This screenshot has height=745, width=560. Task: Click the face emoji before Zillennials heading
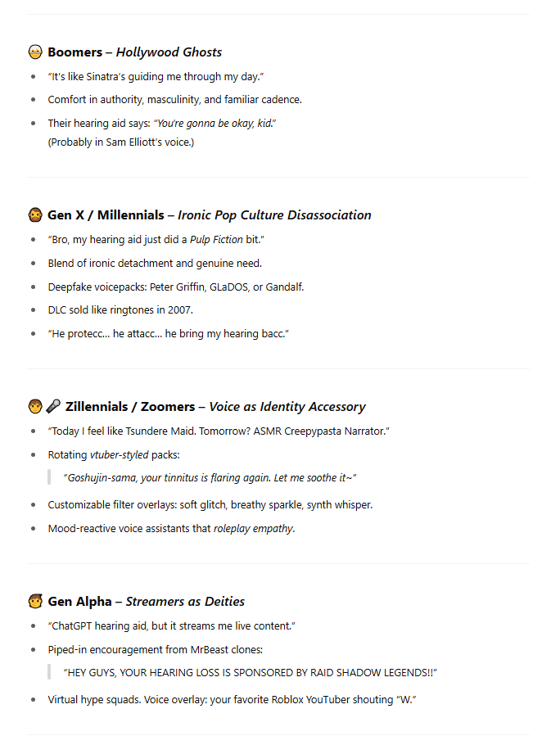pyautogui.click(x=35, y=406)
